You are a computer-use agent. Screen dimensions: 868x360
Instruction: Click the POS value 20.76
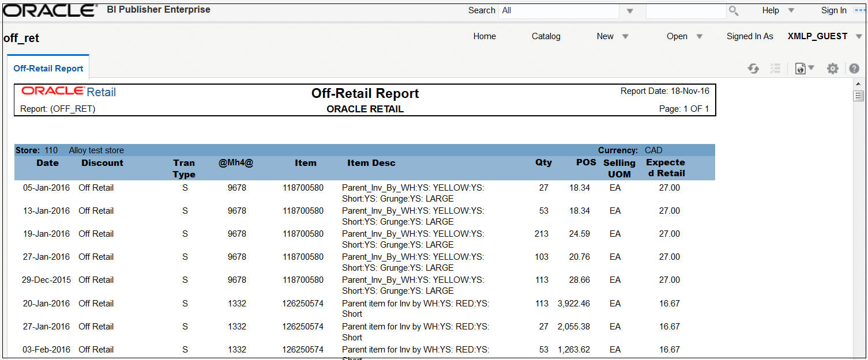(580, 257)
